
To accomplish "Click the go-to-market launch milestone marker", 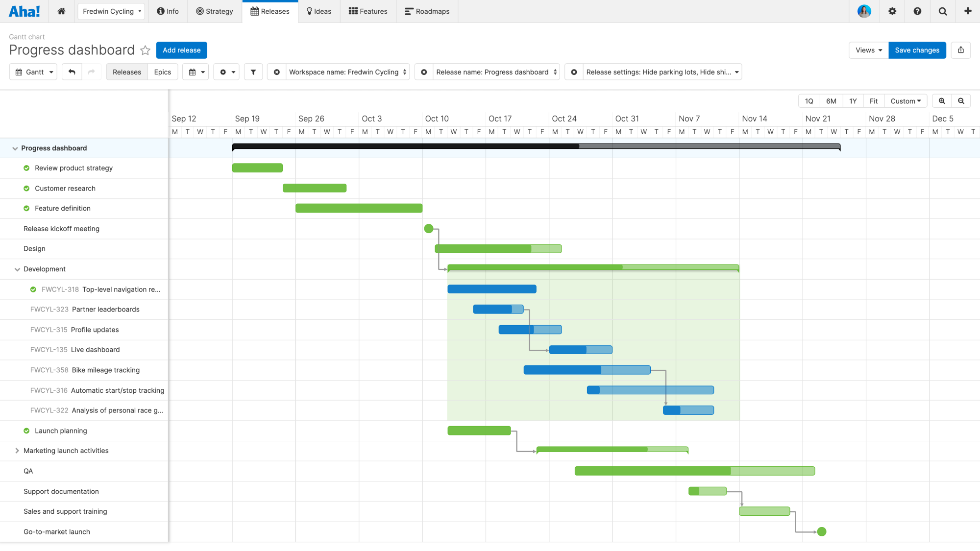I will tap(822, 531).
